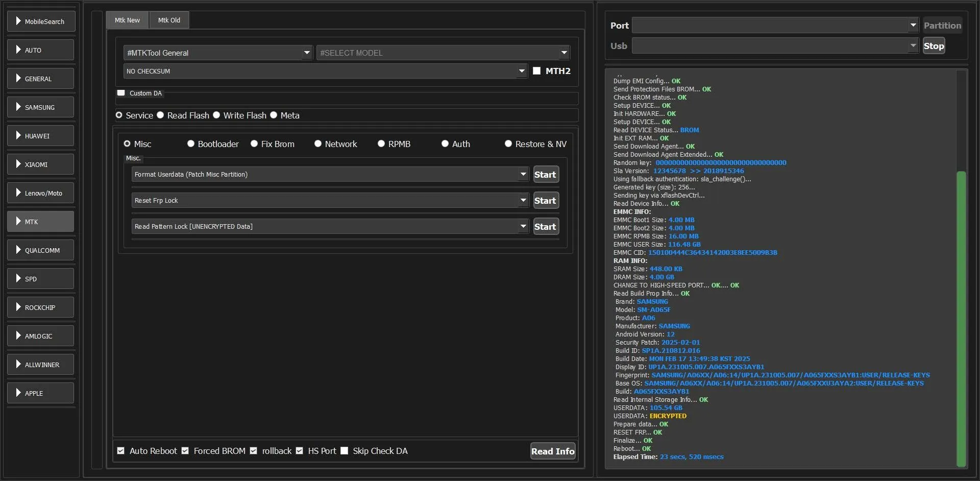The width and height of the screenshot is (980, 481).
Task: Switch to the Mtk Old tab
Action: pos(169,20)
